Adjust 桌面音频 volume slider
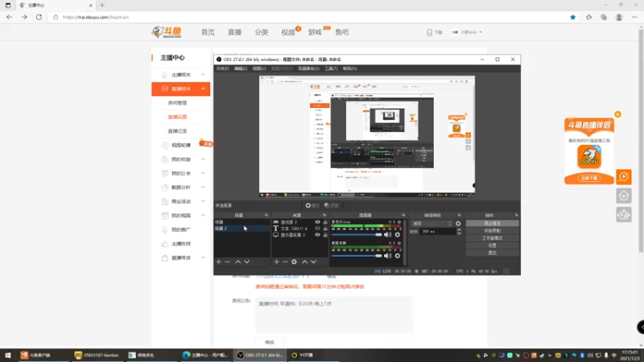Image resolution: width=644 pixels, height=362 pixels. (x=357, y=256)
